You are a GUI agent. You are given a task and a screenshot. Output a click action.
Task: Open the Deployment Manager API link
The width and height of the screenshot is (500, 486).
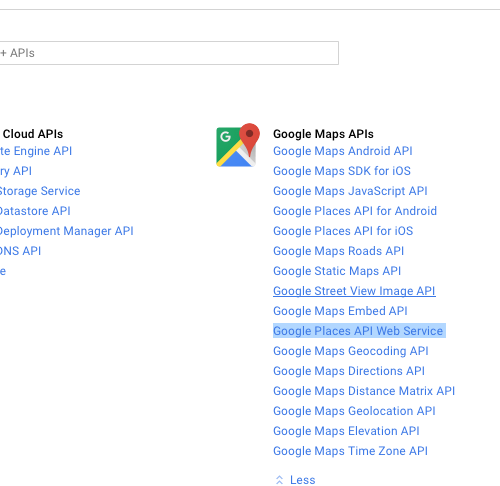(x=67, y=231)
